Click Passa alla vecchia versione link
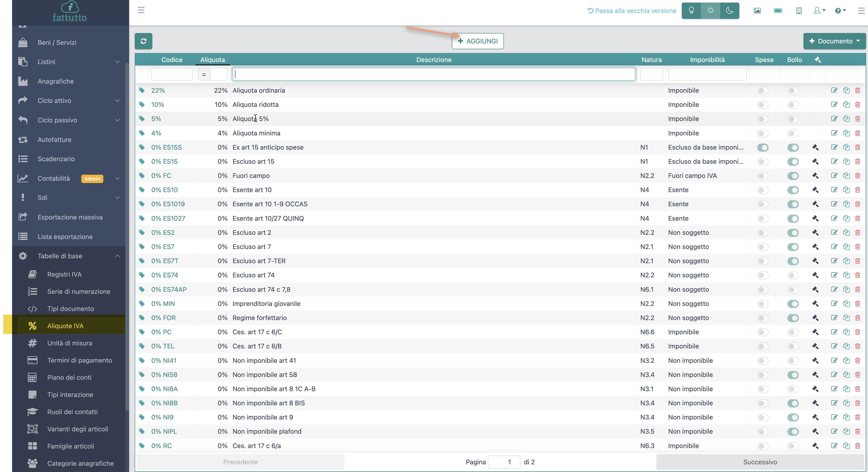This screenshot has height=472, width=868. (x=632, y=11)
